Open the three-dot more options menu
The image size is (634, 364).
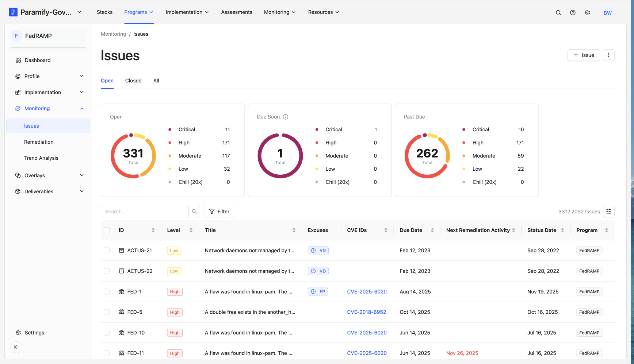click(609, 55)
